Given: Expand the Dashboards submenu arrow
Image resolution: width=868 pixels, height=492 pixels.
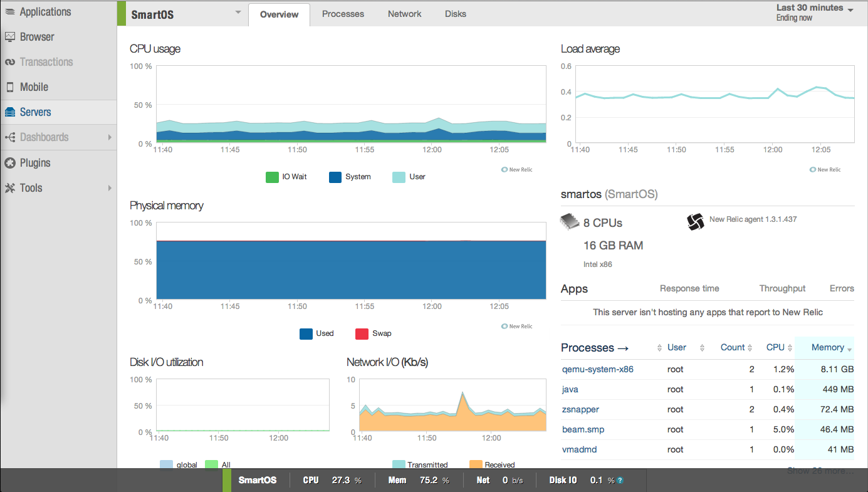Looking at the screenshot, I should (x=110, y=137).
